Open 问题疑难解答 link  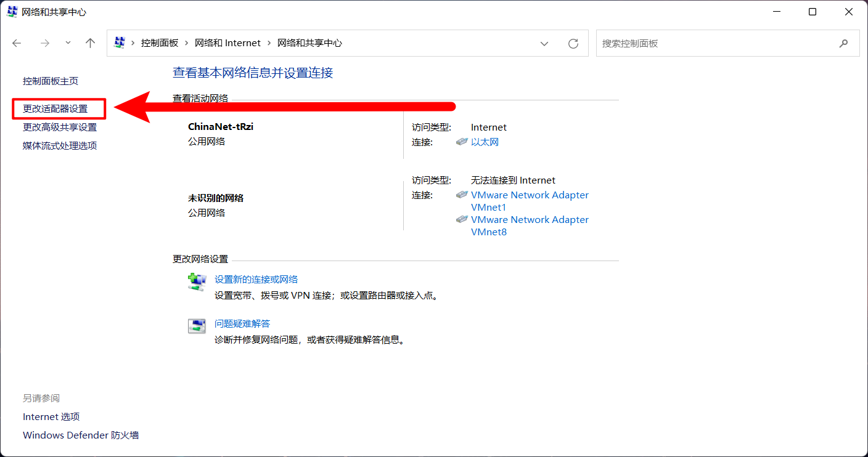point(242,323)
